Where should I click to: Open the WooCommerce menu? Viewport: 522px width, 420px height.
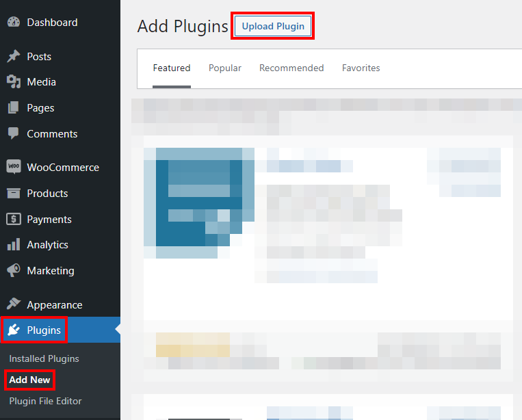coord(63,167)
